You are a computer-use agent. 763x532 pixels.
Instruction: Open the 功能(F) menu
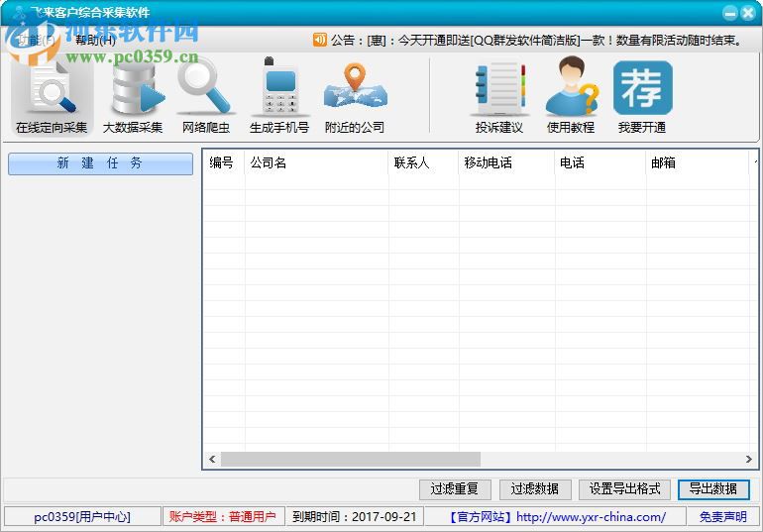[x=36, y=41]
